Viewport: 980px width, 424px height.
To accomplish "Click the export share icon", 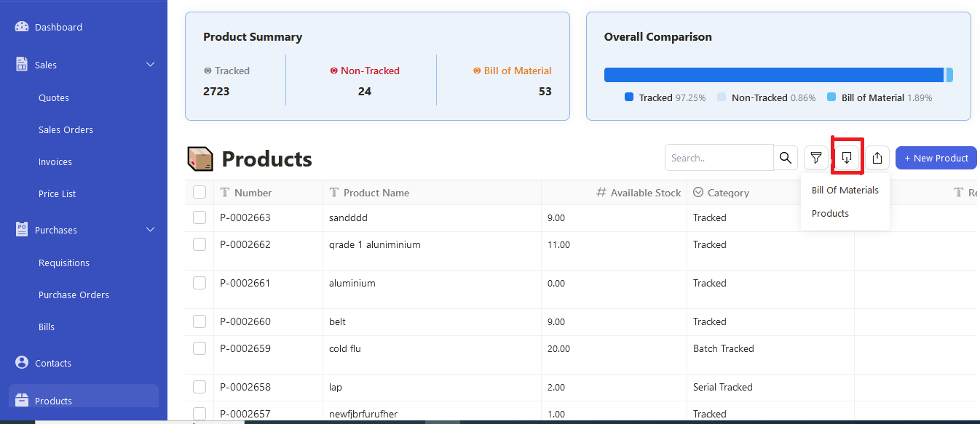I will (x=877, y=158).
